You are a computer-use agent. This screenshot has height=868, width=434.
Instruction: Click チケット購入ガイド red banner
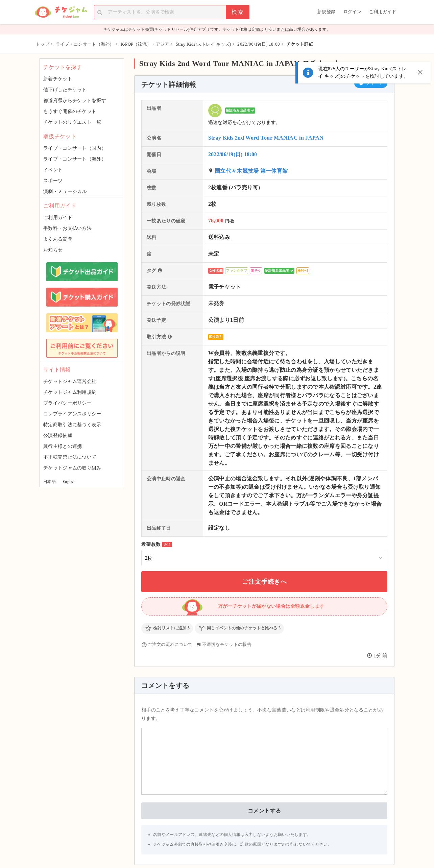(82, 297)
